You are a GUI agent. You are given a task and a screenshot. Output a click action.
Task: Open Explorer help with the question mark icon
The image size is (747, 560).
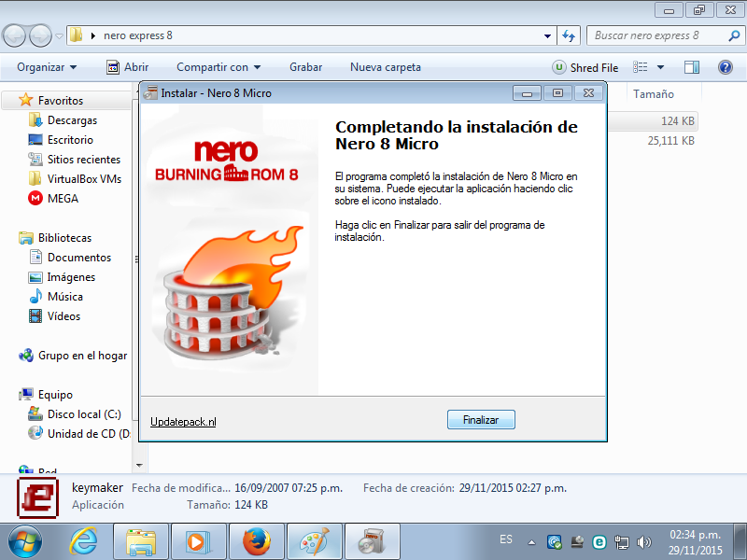[x=726, y=67]
